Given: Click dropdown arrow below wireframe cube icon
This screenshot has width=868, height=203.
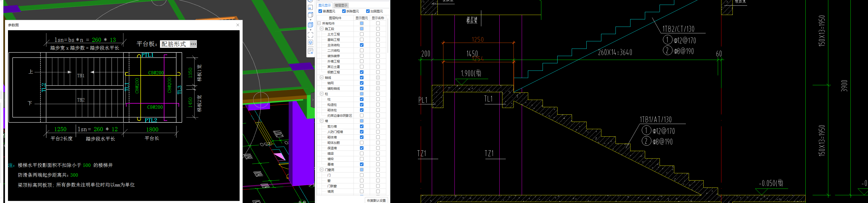Looking at the screenshot, I should point(310,20).
